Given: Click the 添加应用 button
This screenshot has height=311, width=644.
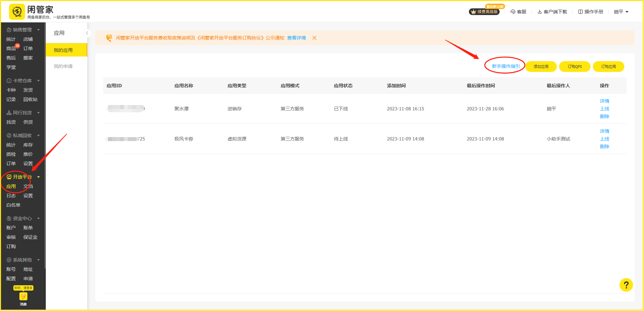Looking at the screenshot, I should coord(541,67).
